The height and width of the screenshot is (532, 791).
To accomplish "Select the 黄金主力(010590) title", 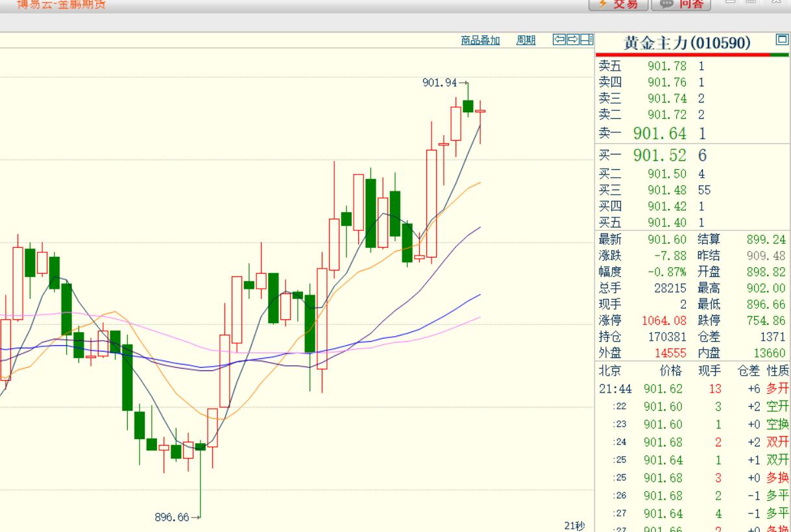I will [687, 43].
